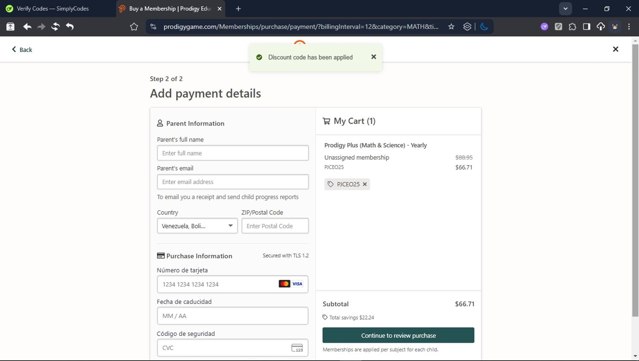Viewport: 639px width, 361px height.
Task: Open site information icon in the address bar
Action: coord(153,26)
